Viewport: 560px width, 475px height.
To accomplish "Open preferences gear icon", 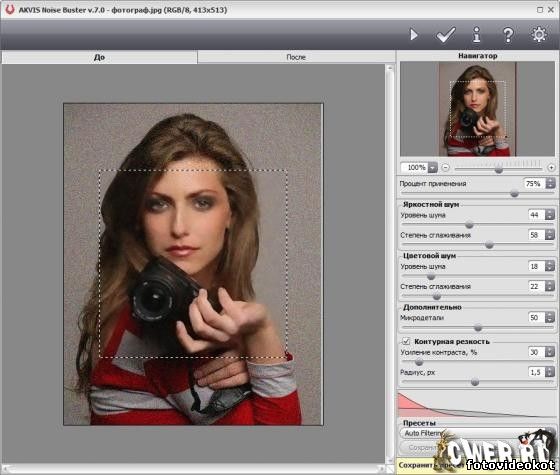I will click(x=539, y=35).
